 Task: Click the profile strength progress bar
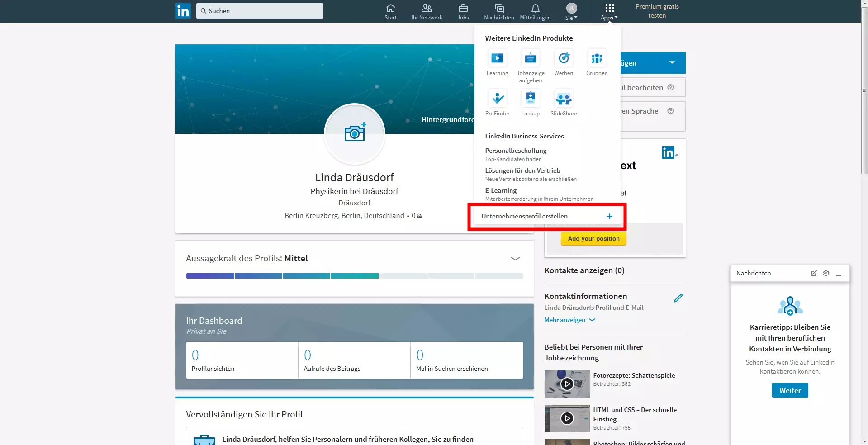[355, 276]
